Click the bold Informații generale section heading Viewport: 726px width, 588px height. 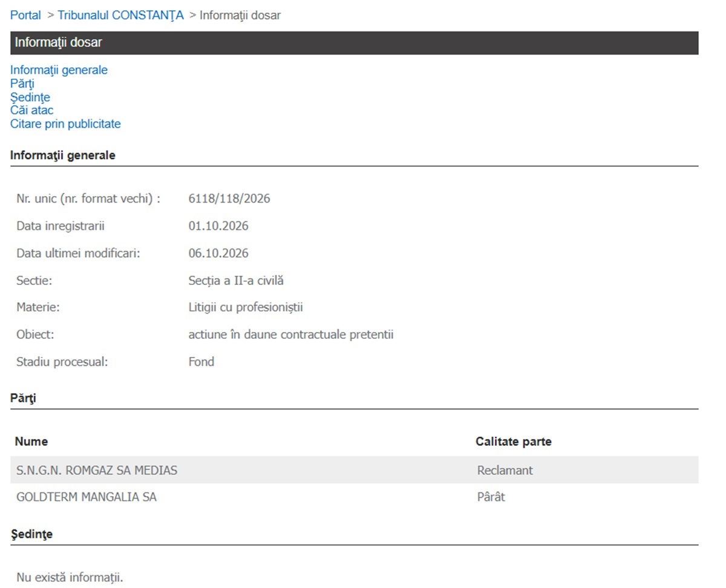pos(63,155)
